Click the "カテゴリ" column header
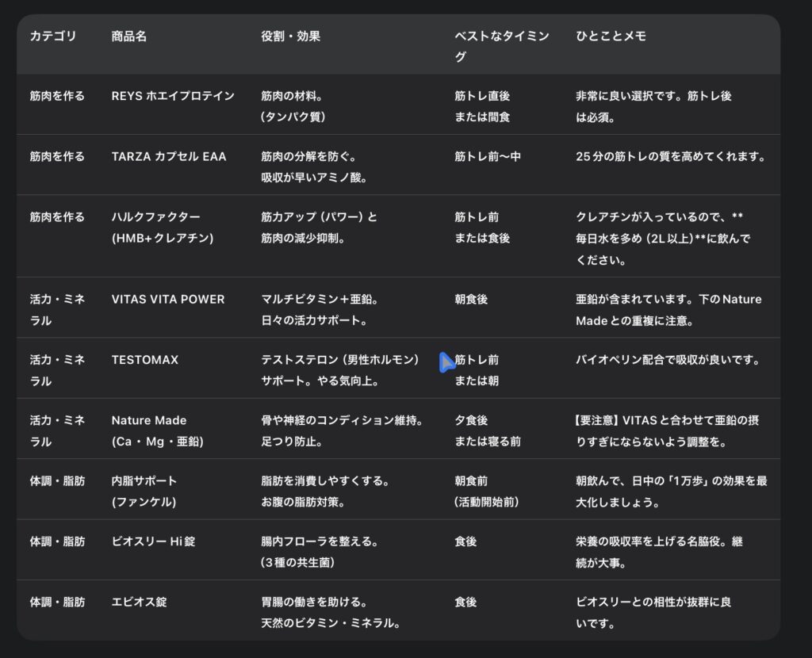Image resolution: width=812 pixels, height=658 pixels. point(53,36)
